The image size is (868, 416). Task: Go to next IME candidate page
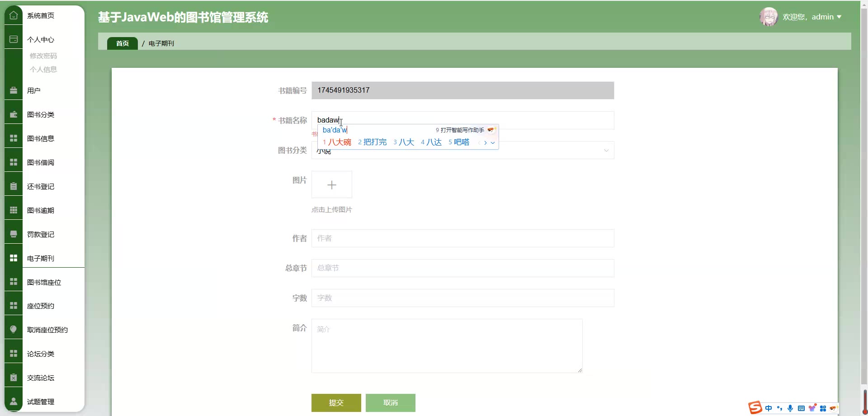tap(486, 142)
